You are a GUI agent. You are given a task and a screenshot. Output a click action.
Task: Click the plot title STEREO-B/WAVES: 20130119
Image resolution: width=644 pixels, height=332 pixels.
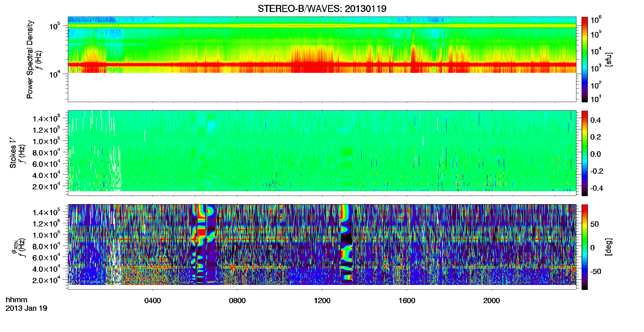[322, 9]
